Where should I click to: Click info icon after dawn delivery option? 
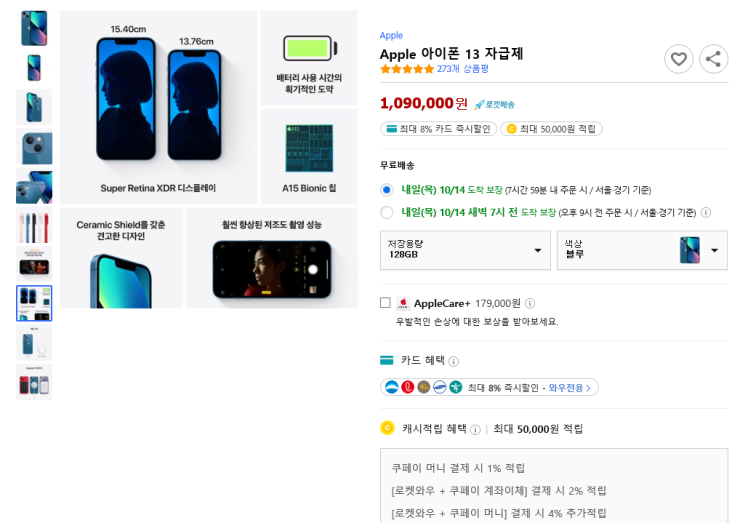click(706, 212)
